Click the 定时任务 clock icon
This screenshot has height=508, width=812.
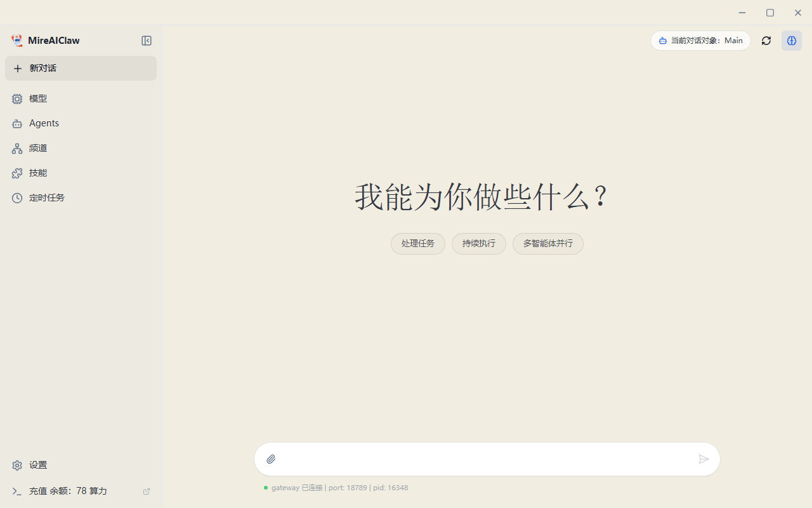point(17,197)
